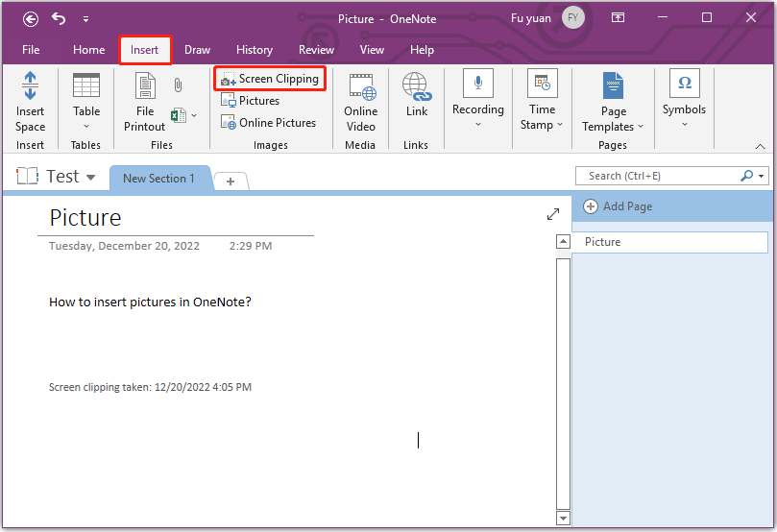Click the Page Templates icon
This screenshot has width=777, height=532.
613,85
